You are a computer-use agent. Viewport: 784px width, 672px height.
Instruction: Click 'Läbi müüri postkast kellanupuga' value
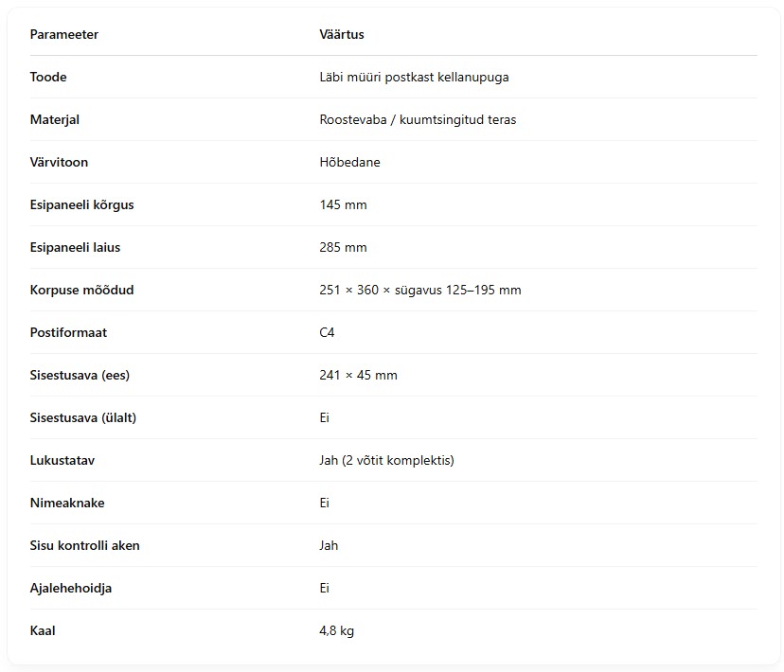414,77
